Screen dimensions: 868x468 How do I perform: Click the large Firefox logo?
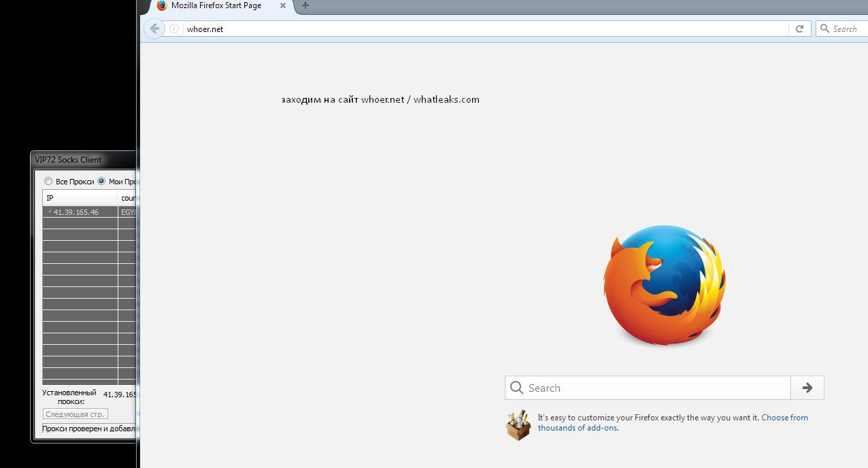tap(664, 284)
